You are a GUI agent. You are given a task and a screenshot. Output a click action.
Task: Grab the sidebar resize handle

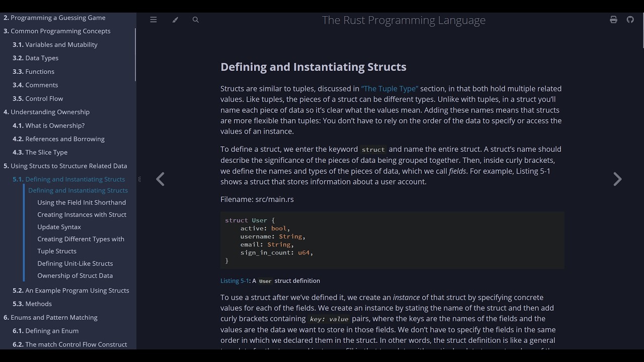point(139,179)
